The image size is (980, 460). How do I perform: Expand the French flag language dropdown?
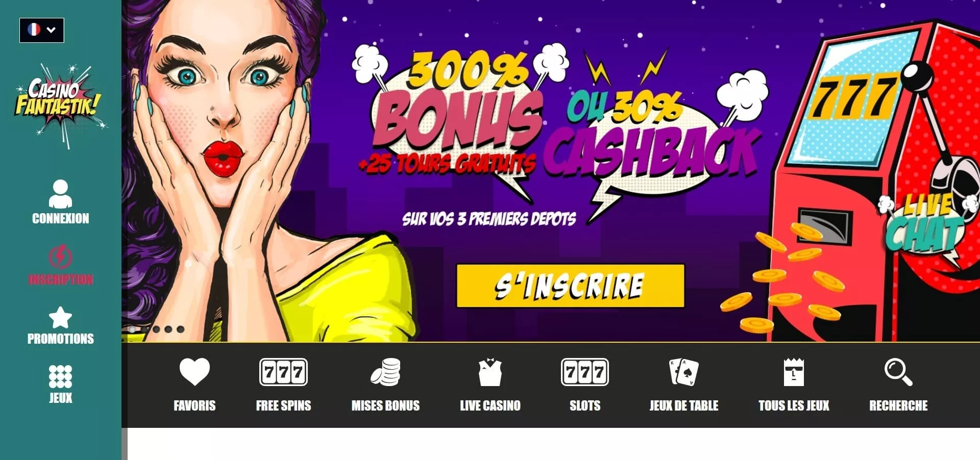(42, 30)
